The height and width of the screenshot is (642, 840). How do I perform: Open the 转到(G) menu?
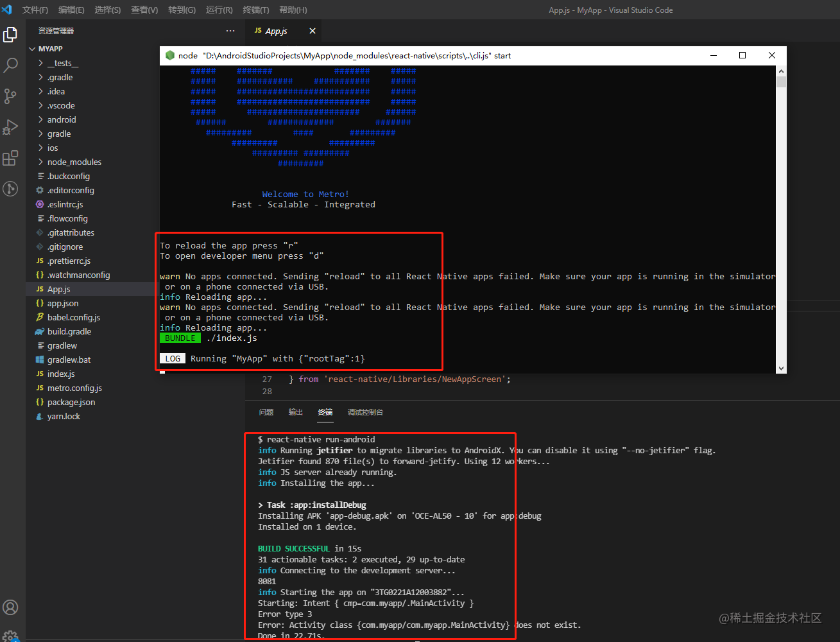point(182,10)
